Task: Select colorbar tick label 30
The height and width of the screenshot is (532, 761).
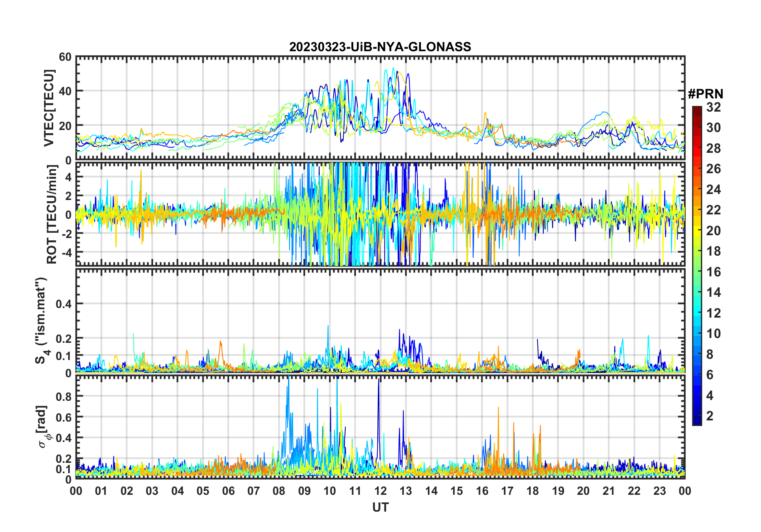Action: click(713, 128)
